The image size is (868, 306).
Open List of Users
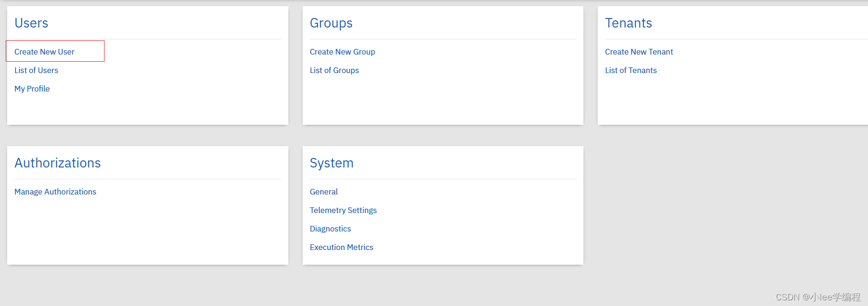[36, 70]
